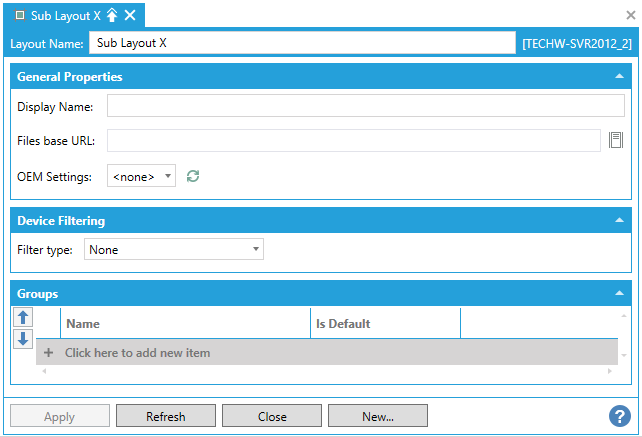The width and height of the screenshot is (642, 437).
Task: Collapse the General Properties section
Action: click(619, 76)
